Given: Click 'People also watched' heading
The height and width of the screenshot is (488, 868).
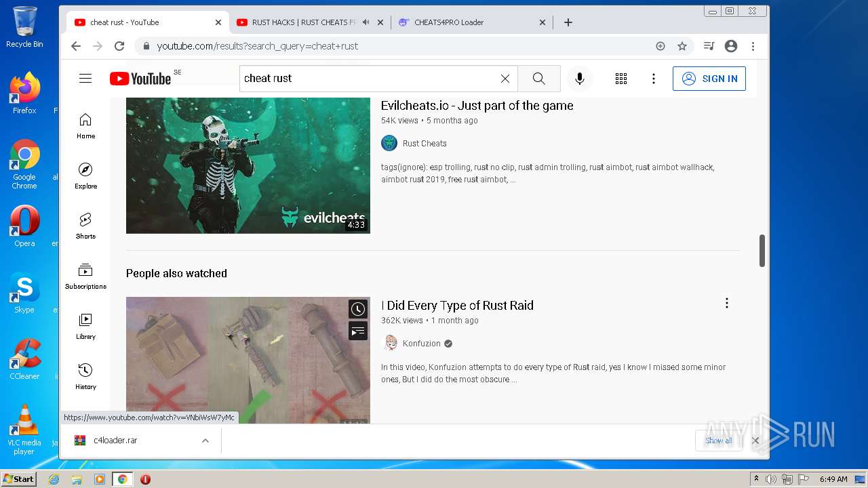Looking at the screenshot, I should (176, 273).
